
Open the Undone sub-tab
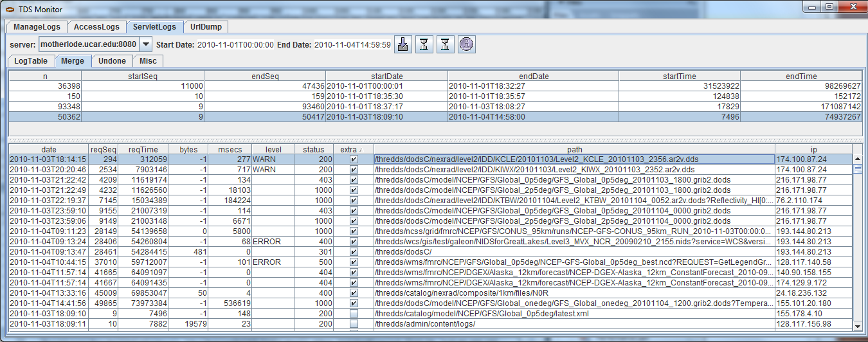coord(112,61)
